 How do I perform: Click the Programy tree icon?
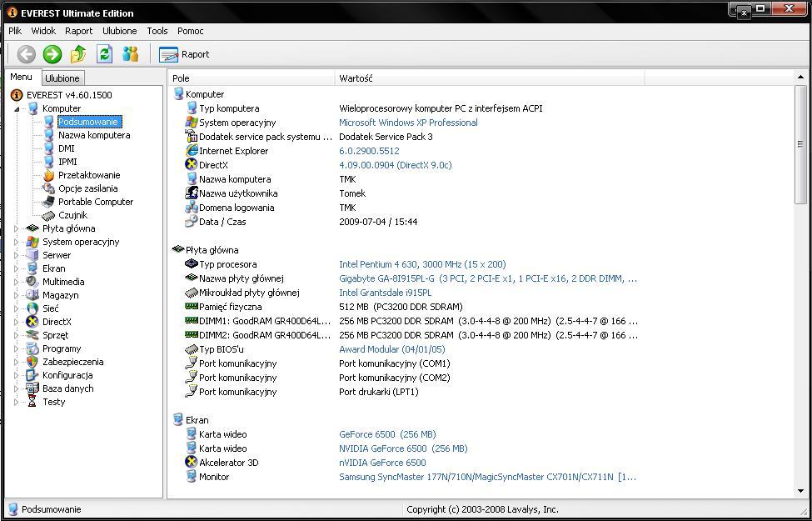point(32,349)
